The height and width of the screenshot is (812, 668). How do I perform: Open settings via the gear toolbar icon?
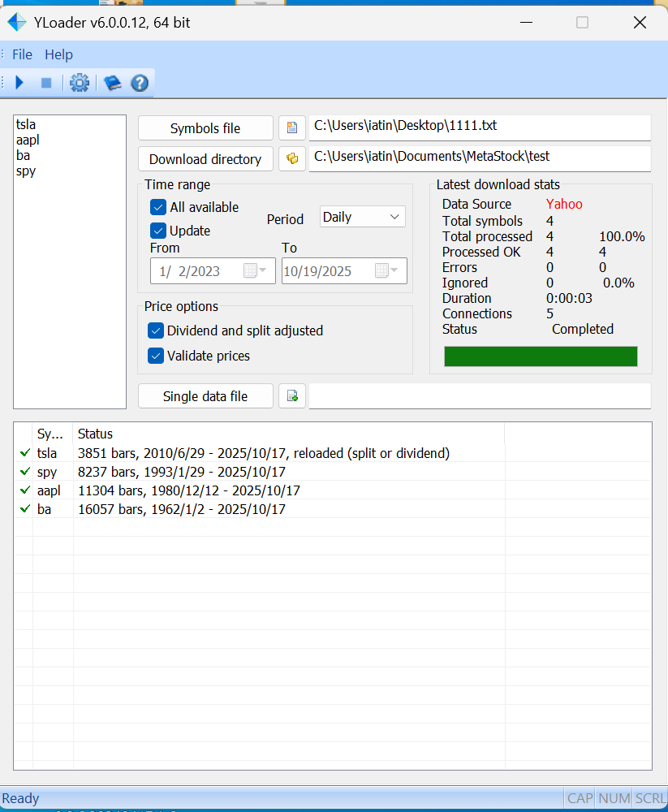point(80,83)
